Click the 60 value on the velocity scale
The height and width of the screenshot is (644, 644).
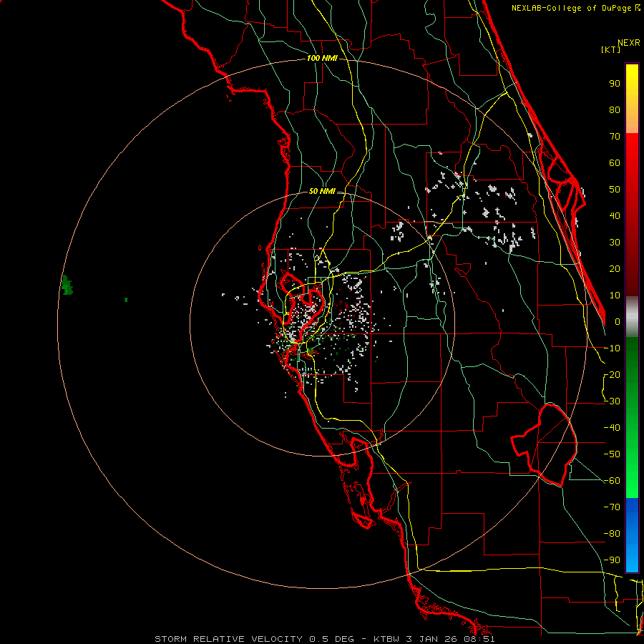(615, 163)
